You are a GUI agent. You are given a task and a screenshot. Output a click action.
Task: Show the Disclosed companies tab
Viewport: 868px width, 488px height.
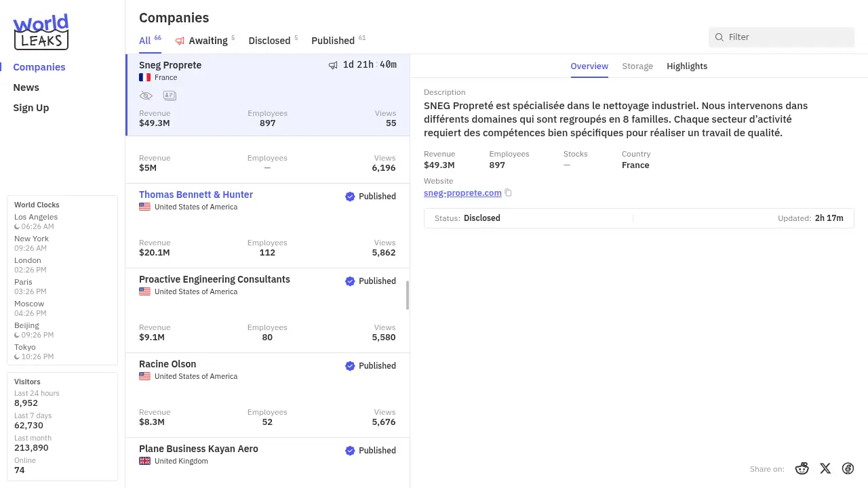click(x=269, y=41)
